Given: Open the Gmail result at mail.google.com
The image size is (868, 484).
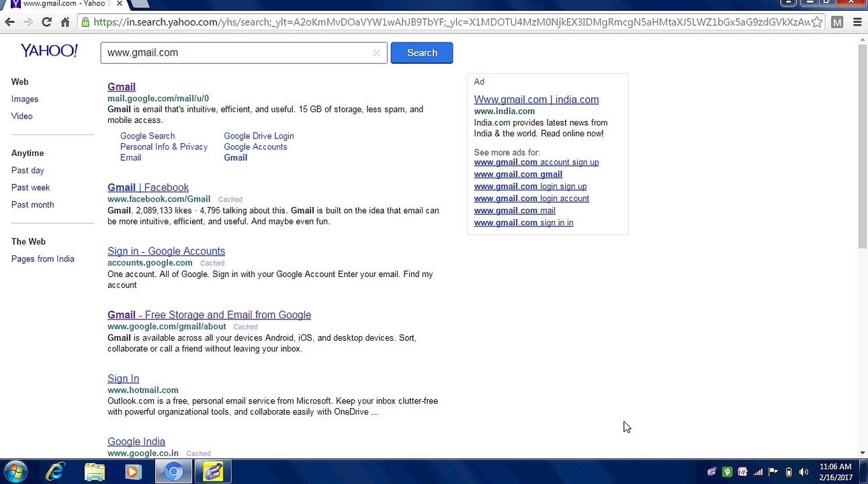Looking at the screenshot, I should coord(121,87).
